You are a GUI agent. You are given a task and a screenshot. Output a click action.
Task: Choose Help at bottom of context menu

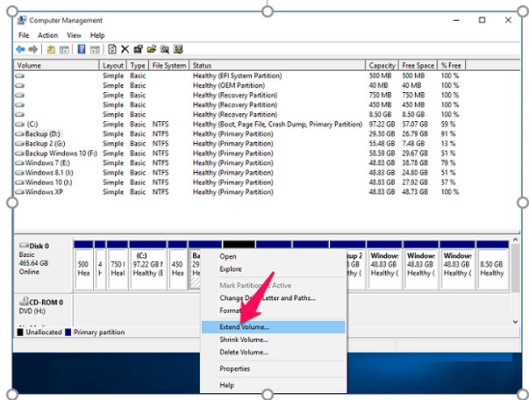coord(274,385)
